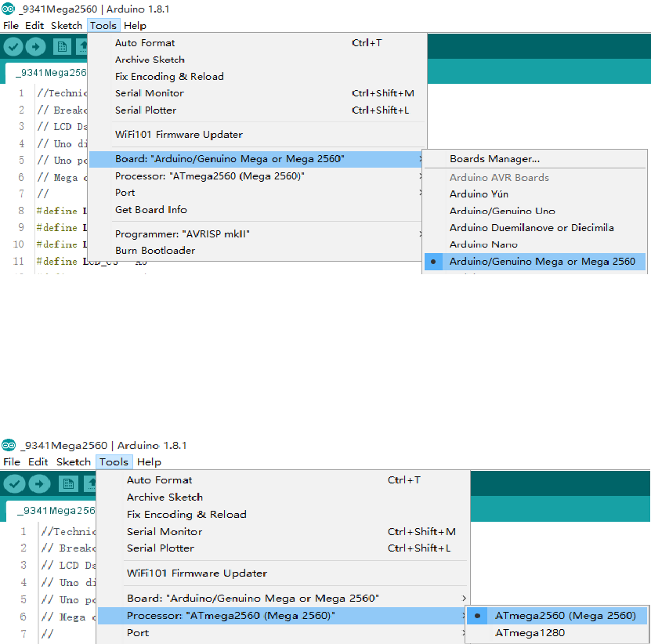
Task: Click Burn Bootloader menu entry
Action: 257,251
